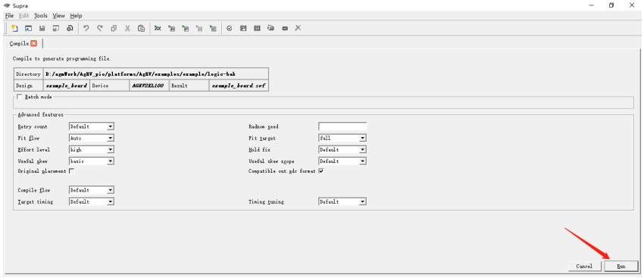
Task: Click the chip-shaped toolbar icon
Action: click(x=270, y=28)
